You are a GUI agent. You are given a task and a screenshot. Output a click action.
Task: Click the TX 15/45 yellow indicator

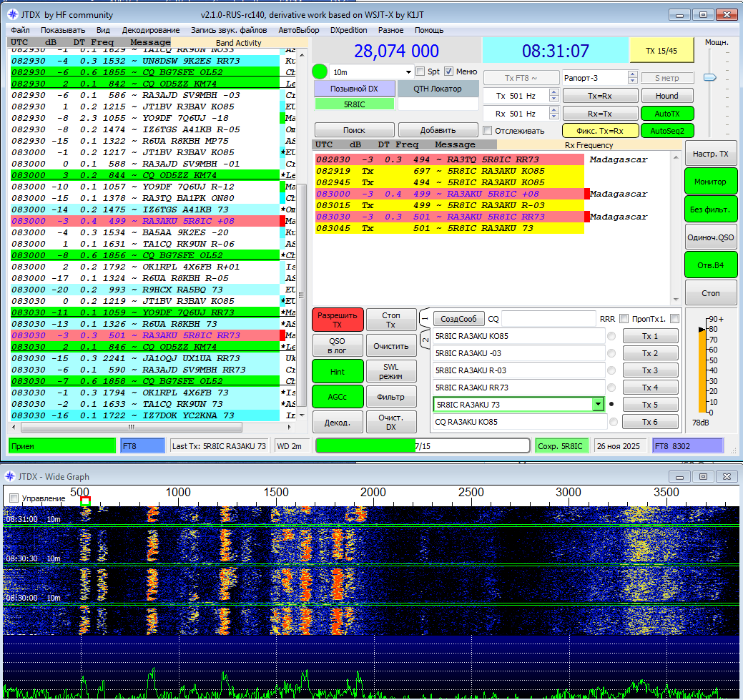click(x=661, y=51)
